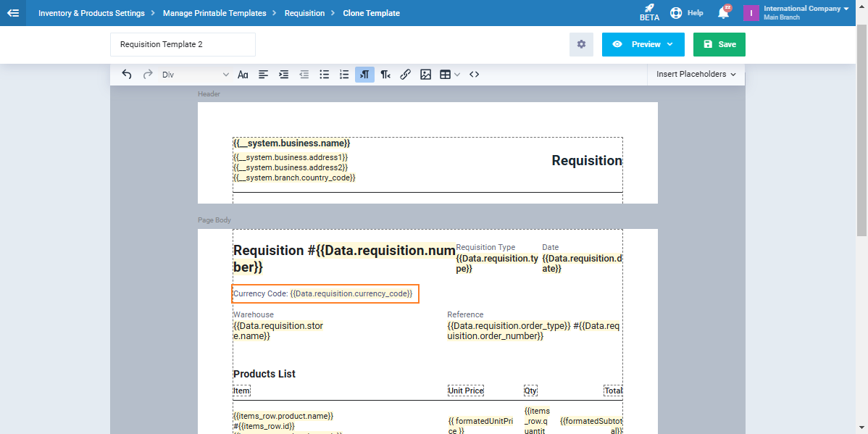Viewport: 868px width, 434px height.
Task: Insert a numbered list
Action: click(345, 75)
